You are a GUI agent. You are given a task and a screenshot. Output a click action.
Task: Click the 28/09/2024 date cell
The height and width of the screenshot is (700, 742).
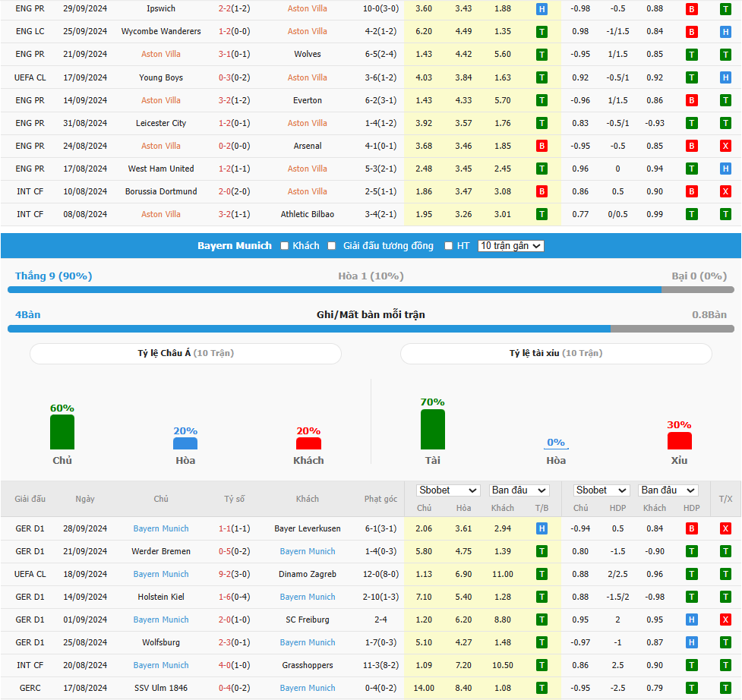click(85, 528)
